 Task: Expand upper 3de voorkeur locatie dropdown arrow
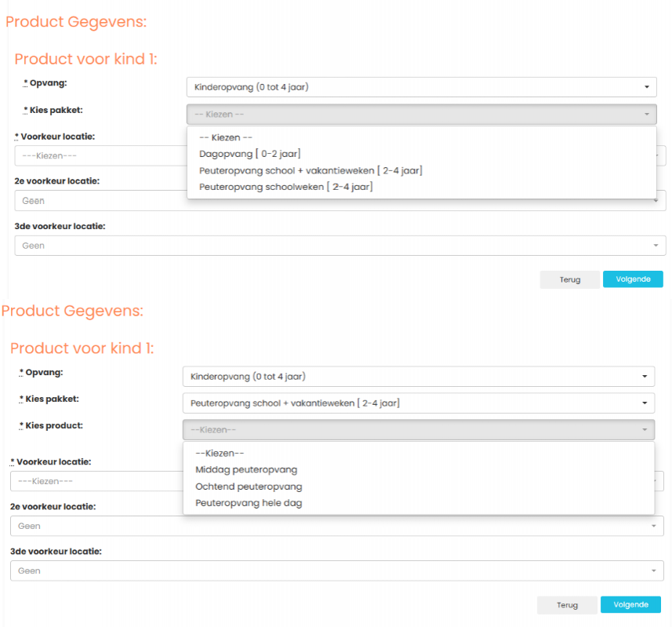pyautogui.click(x=656, y=246)
